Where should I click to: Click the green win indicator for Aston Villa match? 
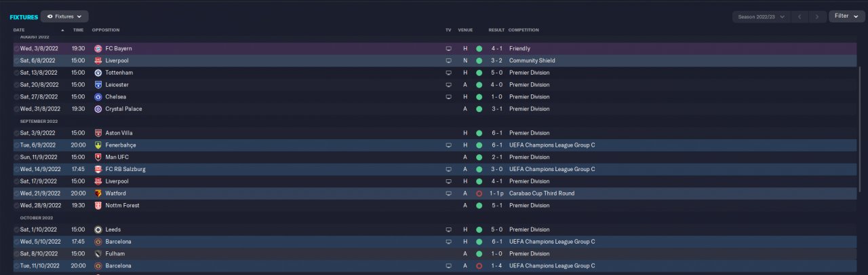point(479,133)
